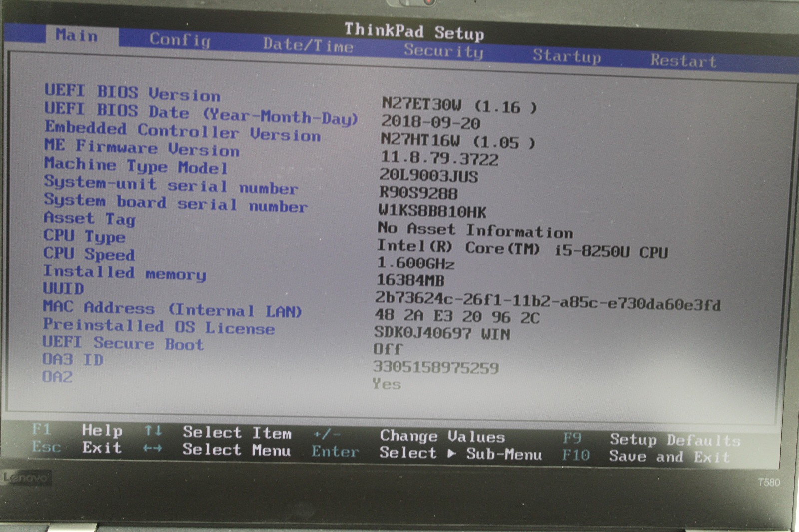Click license value SDK0J40697 WIN
The width and height of the screenshot is (799, 532).
[x=442, y=333]
